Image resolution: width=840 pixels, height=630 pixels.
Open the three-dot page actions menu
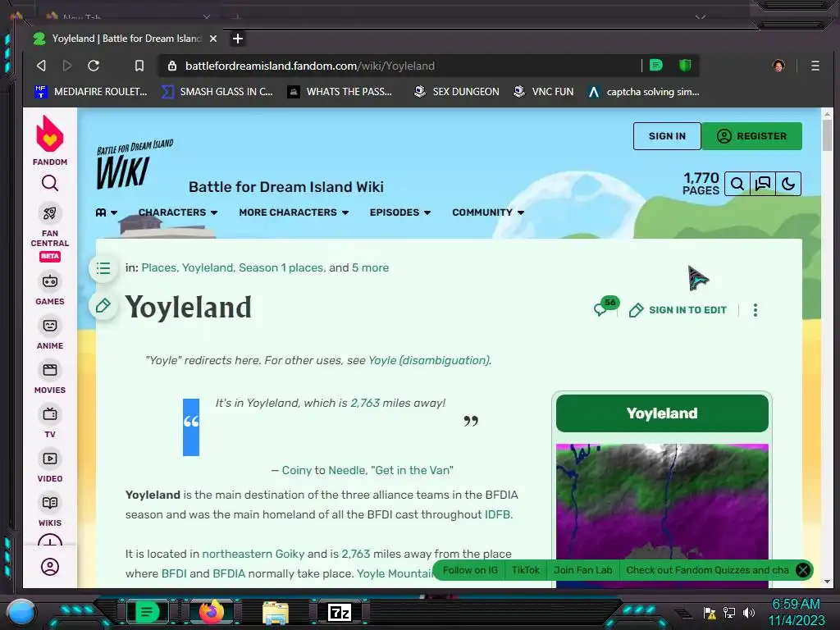click(756, 310)
